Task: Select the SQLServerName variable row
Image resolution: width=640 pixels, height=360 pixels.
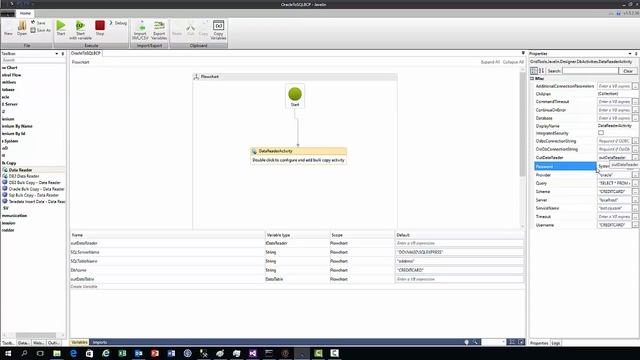Action: (297, 252)
